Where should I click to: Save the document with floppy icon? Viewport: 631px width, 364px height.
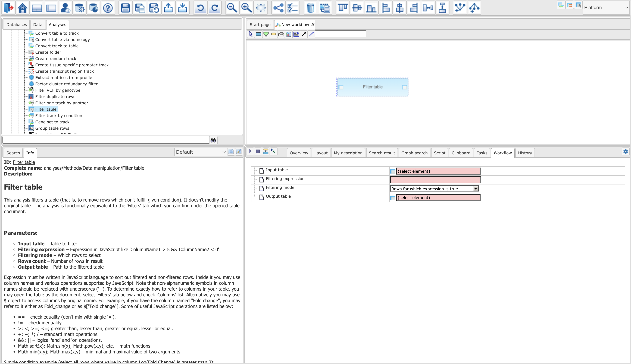click(125, 8)
